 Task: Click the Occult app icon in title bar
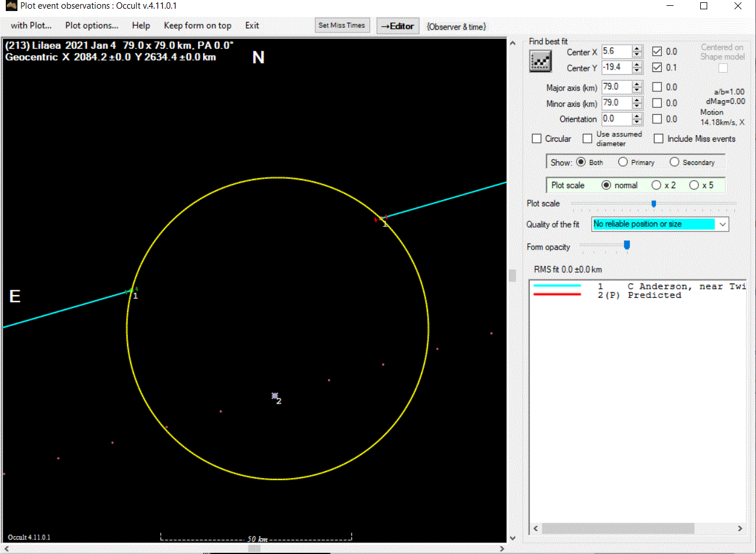[11, 6]
